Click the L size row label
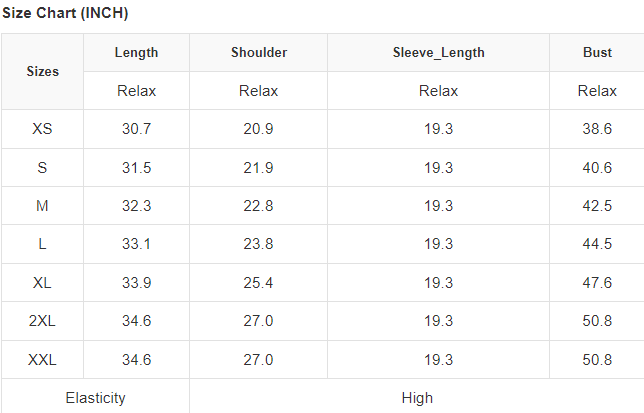 coord(42,244)
